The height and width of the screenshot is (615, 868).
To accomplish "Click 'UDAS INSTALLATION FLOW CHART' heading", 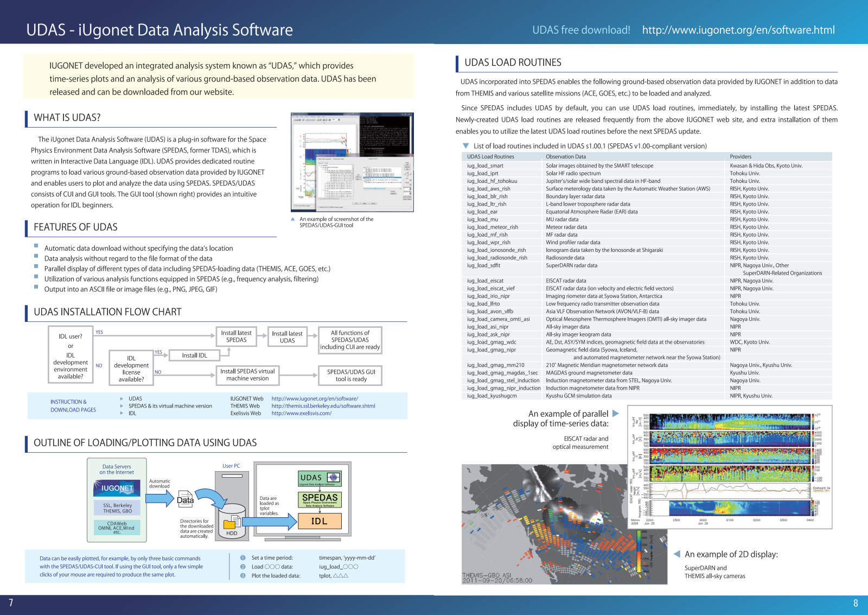I will point(107,312).
